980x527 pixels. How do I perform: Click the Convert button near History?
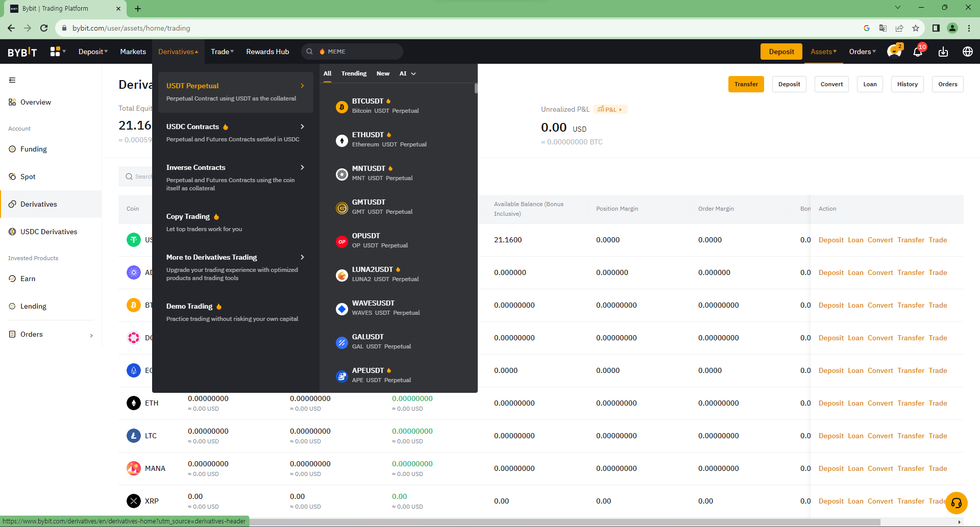click(831, 84)
